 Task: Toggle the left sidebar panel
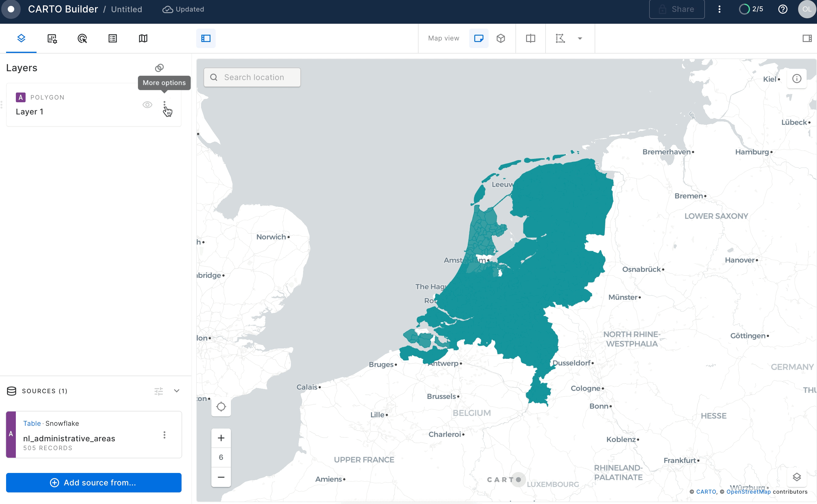(x=206, y=38)
